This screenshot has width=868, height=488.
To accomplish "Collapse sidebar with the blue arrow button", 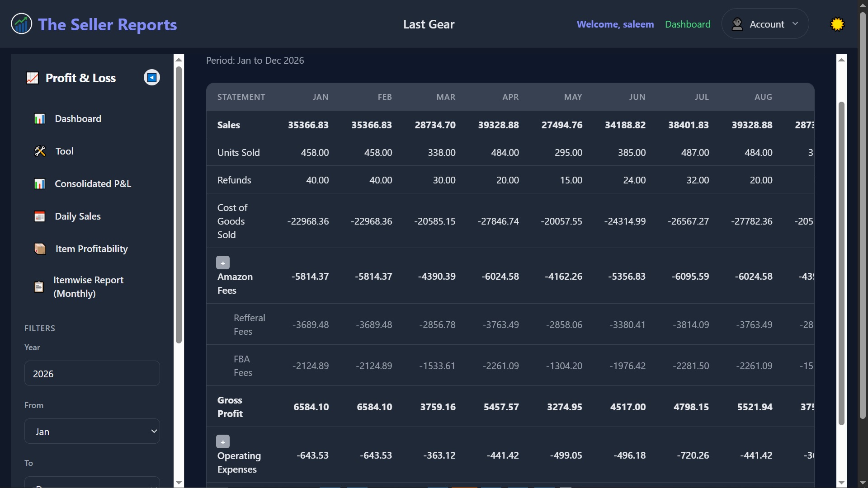I will [x=152, y=77].
